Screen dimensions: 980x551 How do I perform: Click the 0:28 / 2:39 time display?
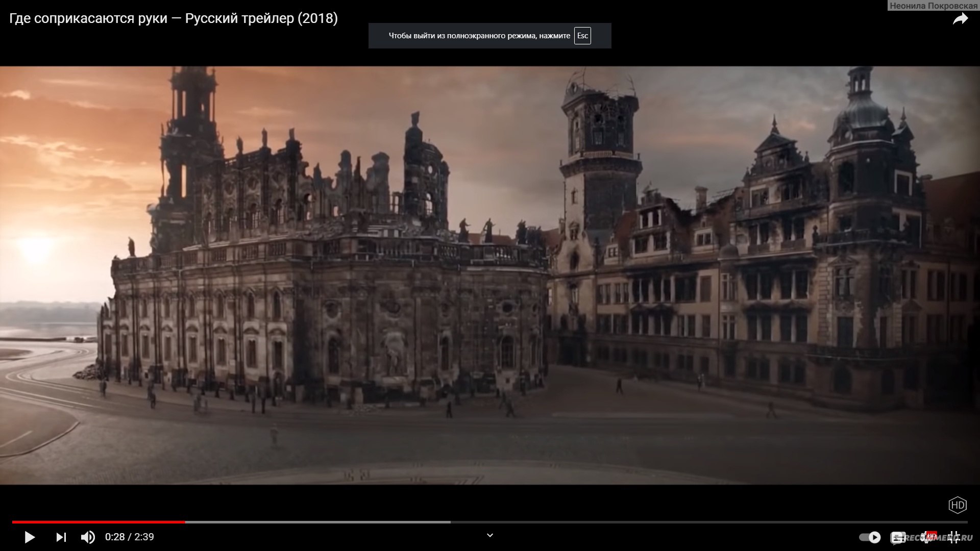pos(130,537)
